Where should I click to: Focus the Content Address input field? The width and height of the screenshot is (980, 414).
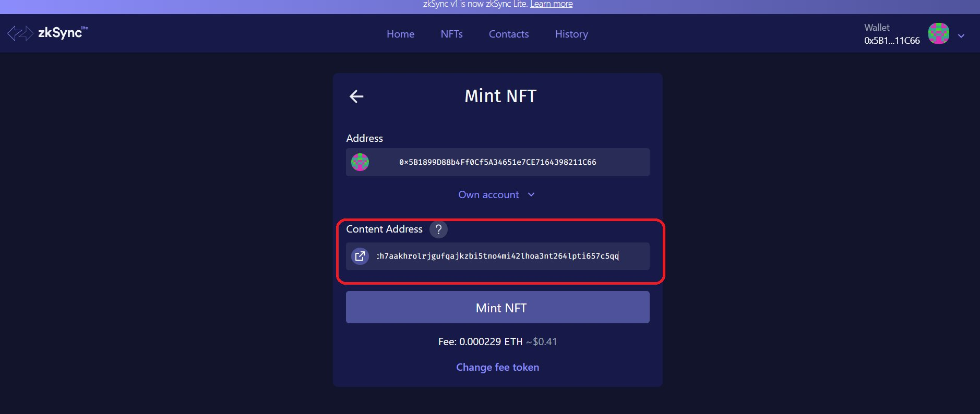[x=501, y=256]
